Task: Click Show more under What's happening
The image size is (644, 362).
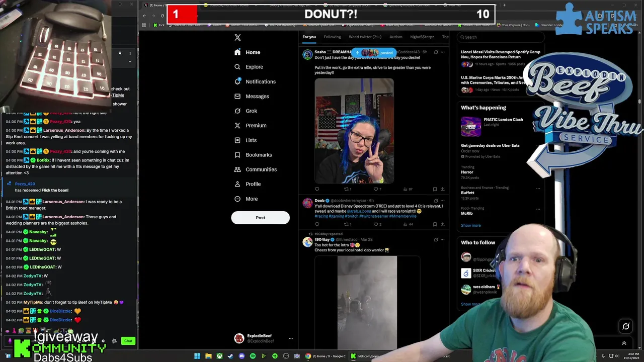Action: click(x=470, y=225)
